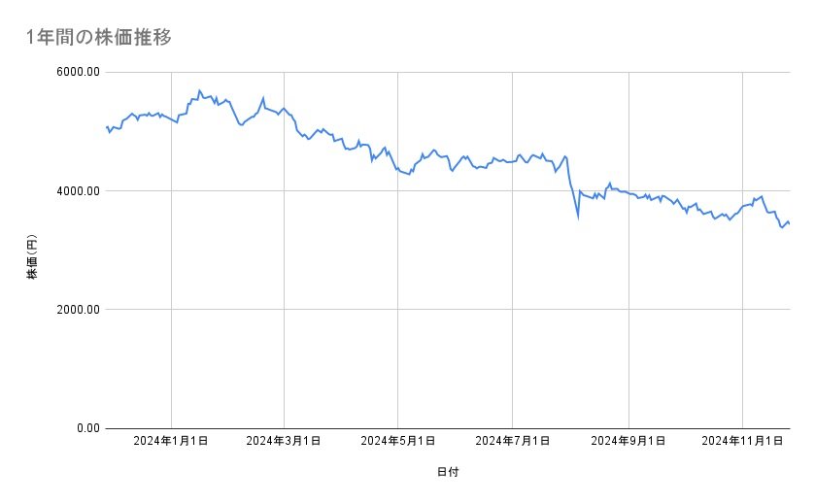815x504 pixels.
Task: Select the 2024年11月1日 x-axis label
Action: [x=742, y=441]
